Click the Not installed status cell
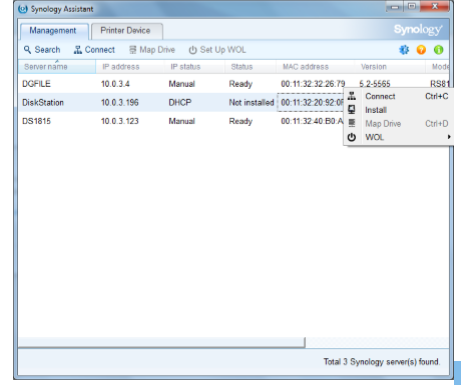Screen dimensions: 467x392 (251, 102)
